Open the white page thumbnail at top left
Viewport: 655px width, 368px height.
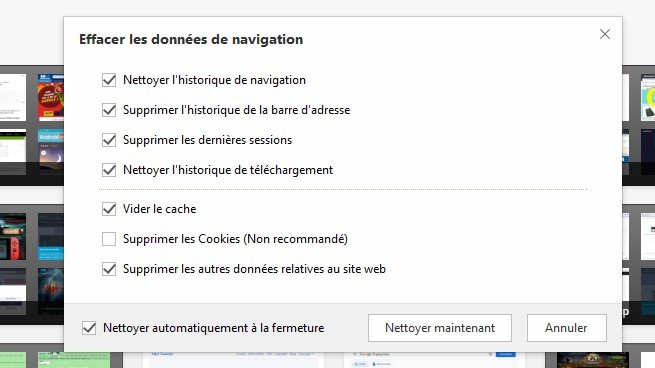click(x=13, y=98)
